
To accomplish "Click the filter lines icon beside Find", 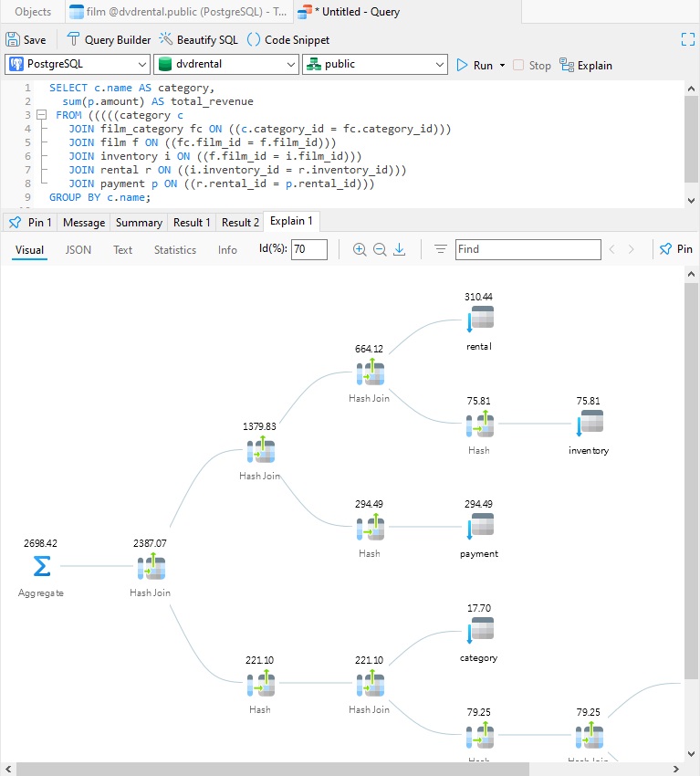I will coord(440,249).
